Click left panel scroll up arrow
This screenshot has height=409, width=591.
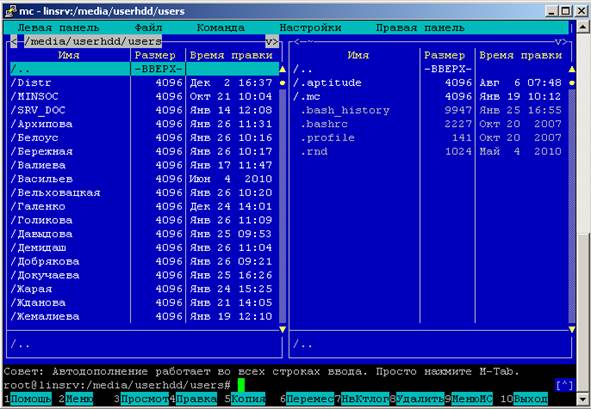[x=282, y=69]
